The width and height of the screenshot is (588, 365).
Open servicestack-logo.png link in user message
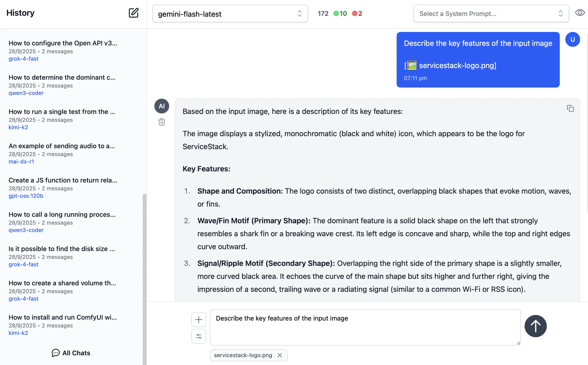(x=457, y=65)
